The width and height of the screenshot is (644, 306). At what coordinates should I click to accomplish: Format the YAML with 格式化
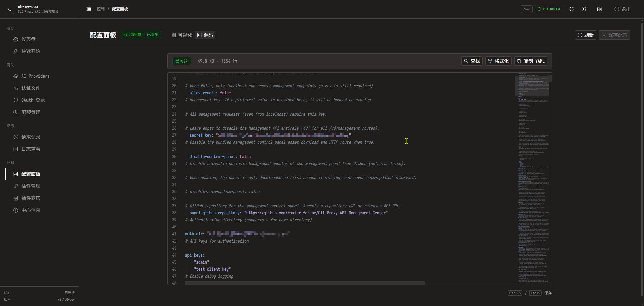(498, 61)
